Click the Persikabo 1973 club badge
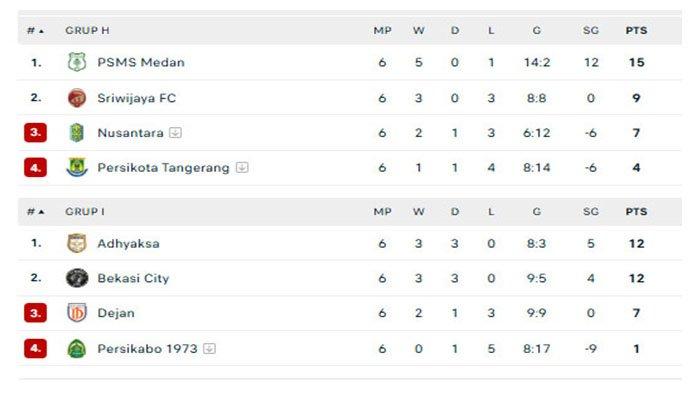The height and width of the screenshot is (393, 700). (77, 348)
